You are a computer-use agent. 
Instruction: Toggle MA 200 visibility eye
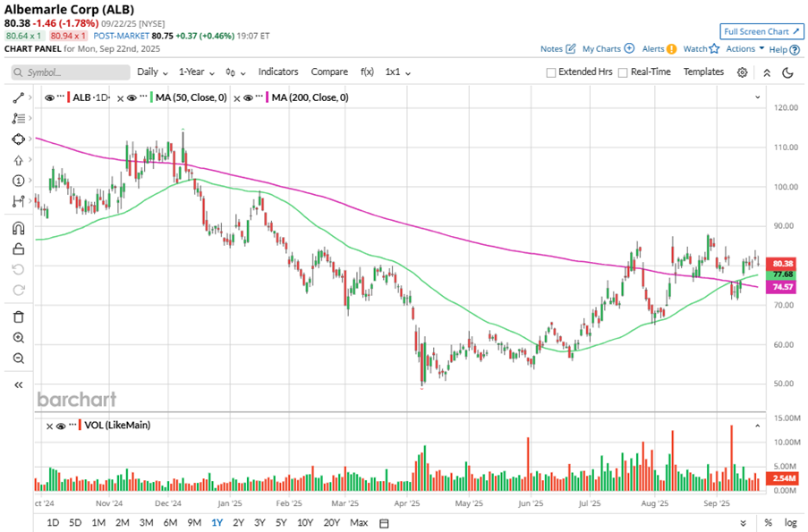[249, 97]
